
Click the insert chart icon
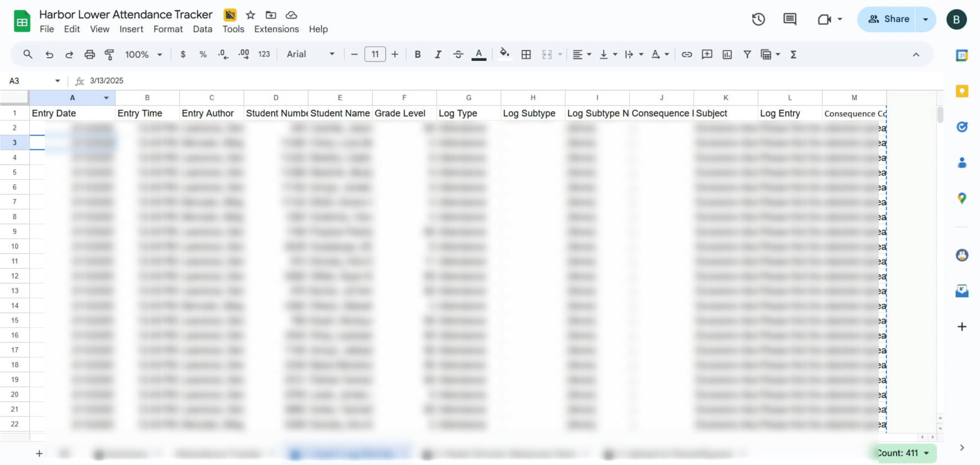[727, 54]
